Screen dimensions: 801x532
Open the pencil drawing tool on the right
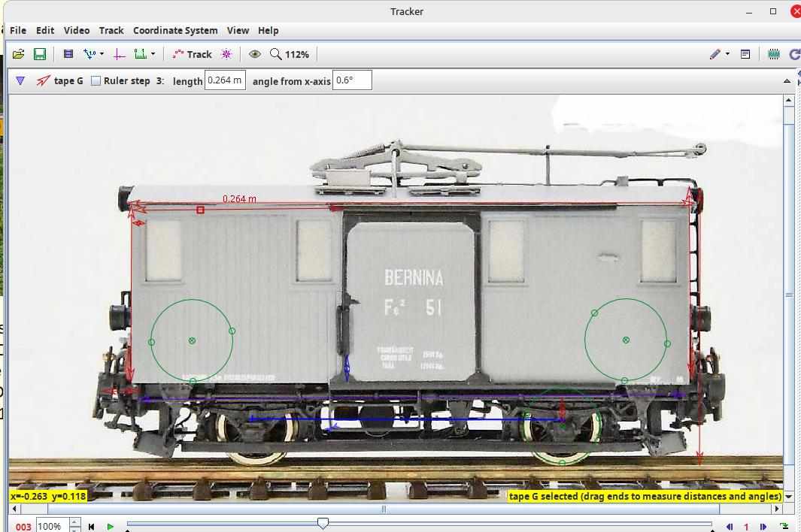point(716,53)
